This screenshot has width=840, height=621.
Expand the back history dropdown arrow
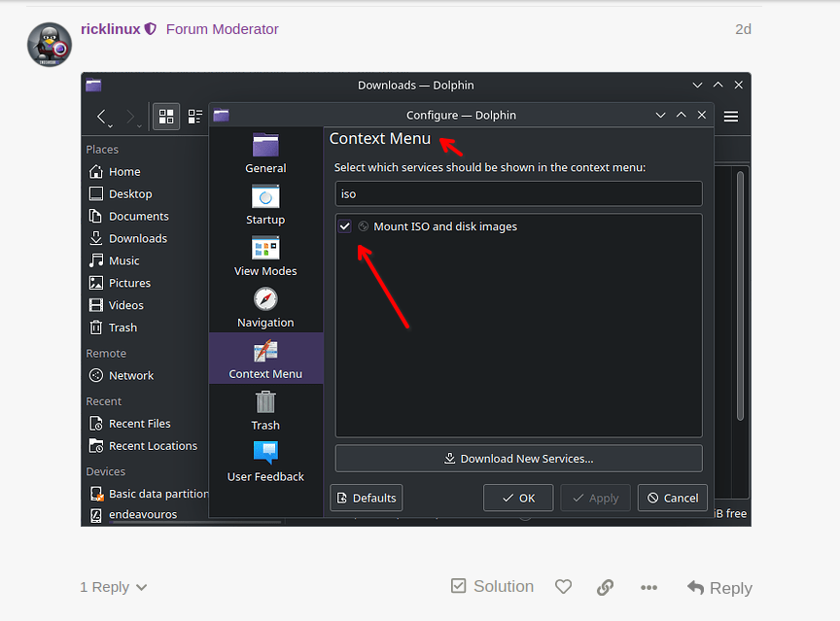[x=111, y=126]
